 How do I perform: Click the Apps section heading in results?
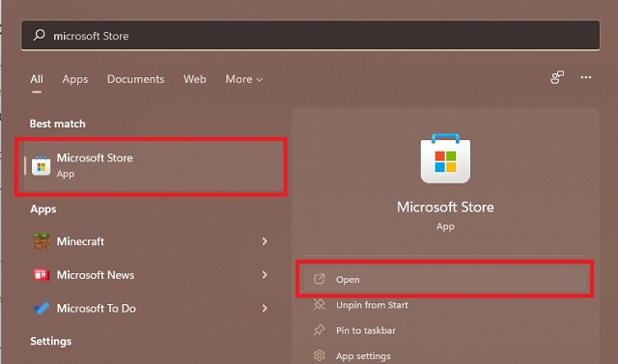(42, 210)
